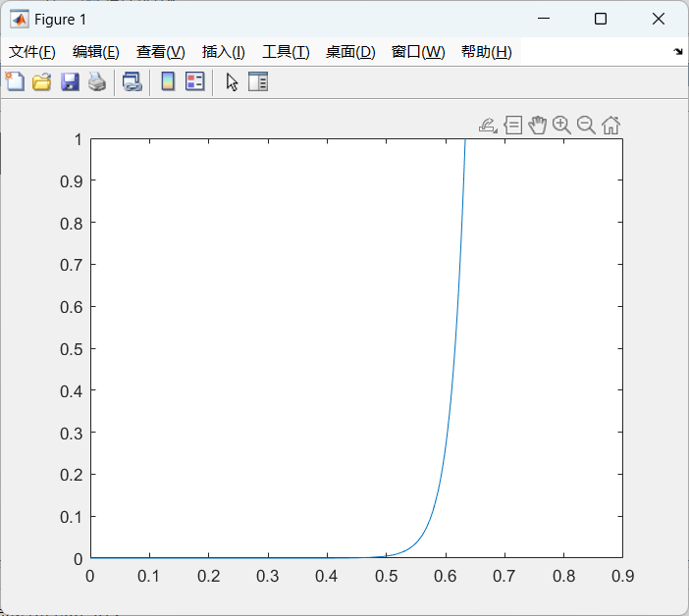689x616 pixels.
Task: Activate the Edit Plot arrow tool
Action: pyautogui.click(x=232, y=82)
